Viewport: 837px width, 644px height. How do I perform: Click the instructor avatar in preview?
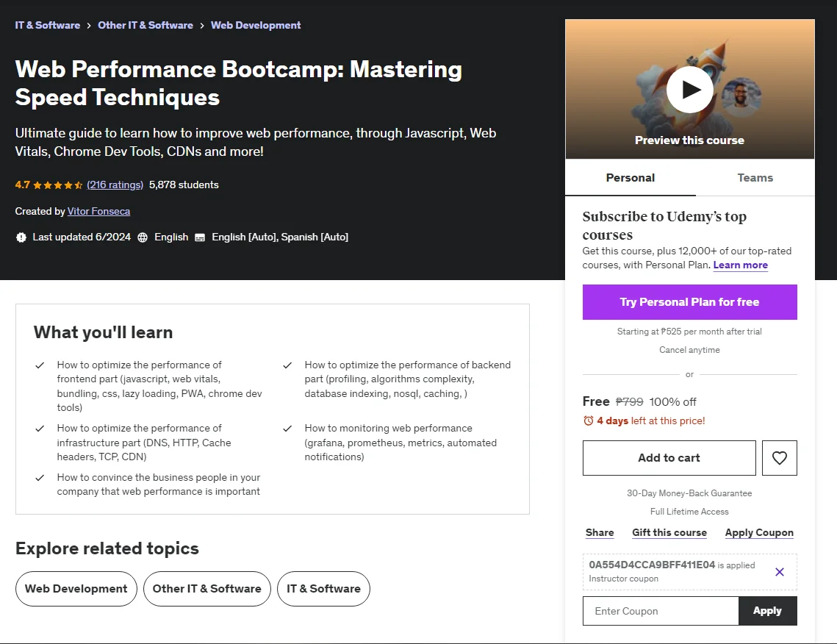click(x=741, y=97)
